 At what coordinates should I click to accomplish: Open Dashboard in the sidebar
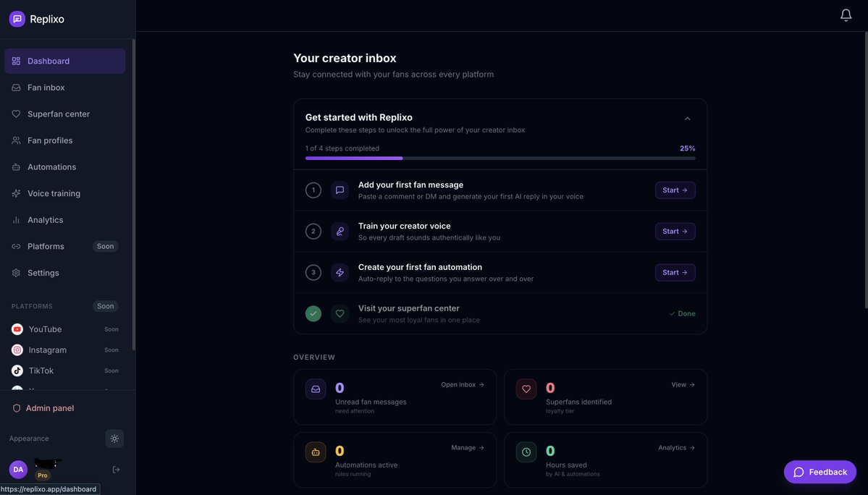64,61
